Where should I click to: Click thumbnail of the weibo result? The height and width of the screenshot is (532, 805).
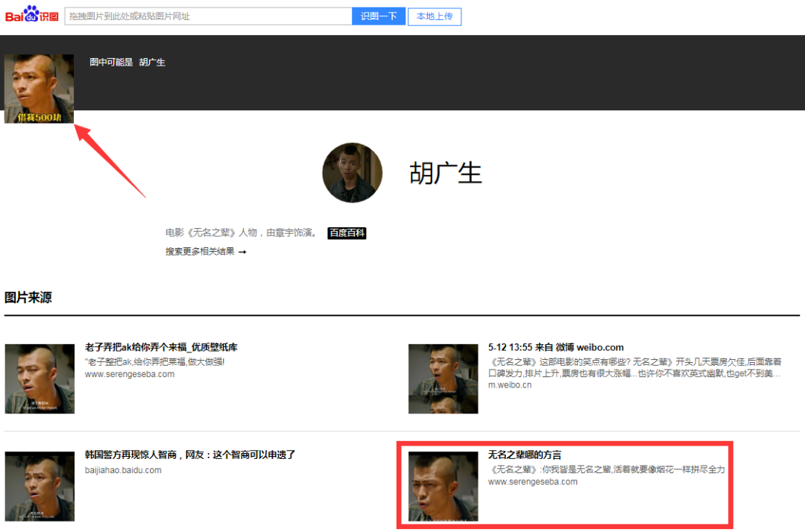point(443,379)
